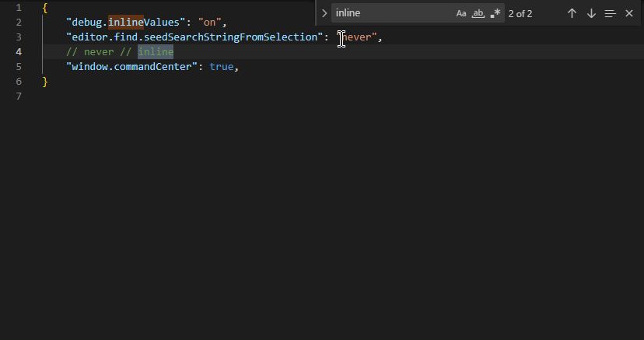Click "editor.find.seedSearchStringFromSelection" key

(194, 37)
